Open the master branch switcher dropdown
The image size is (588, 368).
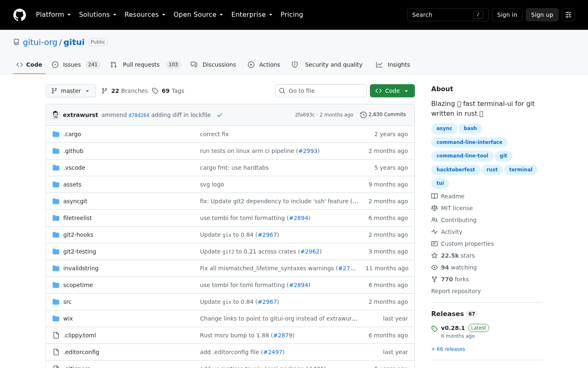pos(71,91)
